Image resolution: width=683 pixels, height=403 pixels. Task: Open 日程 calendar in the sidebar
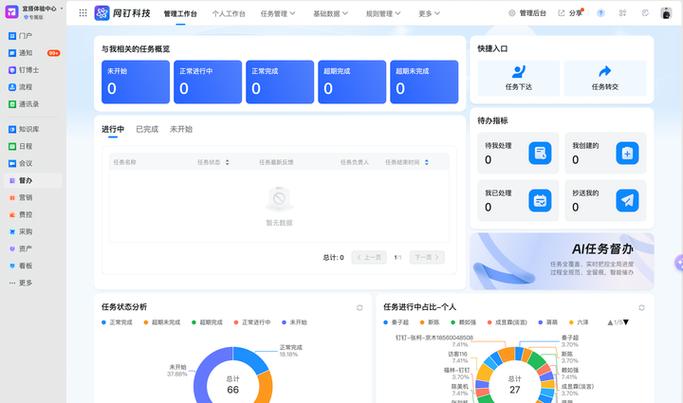[20, 146]
